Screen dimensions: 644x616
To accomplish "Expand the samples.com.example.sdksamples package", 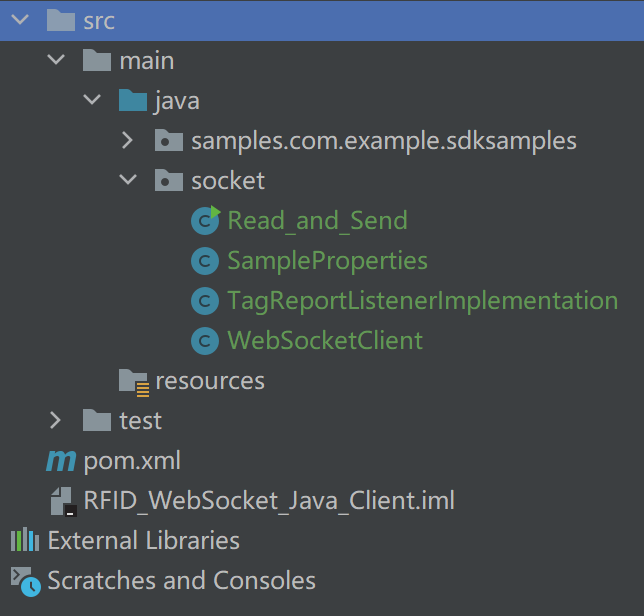I will (x=127, y=141).
